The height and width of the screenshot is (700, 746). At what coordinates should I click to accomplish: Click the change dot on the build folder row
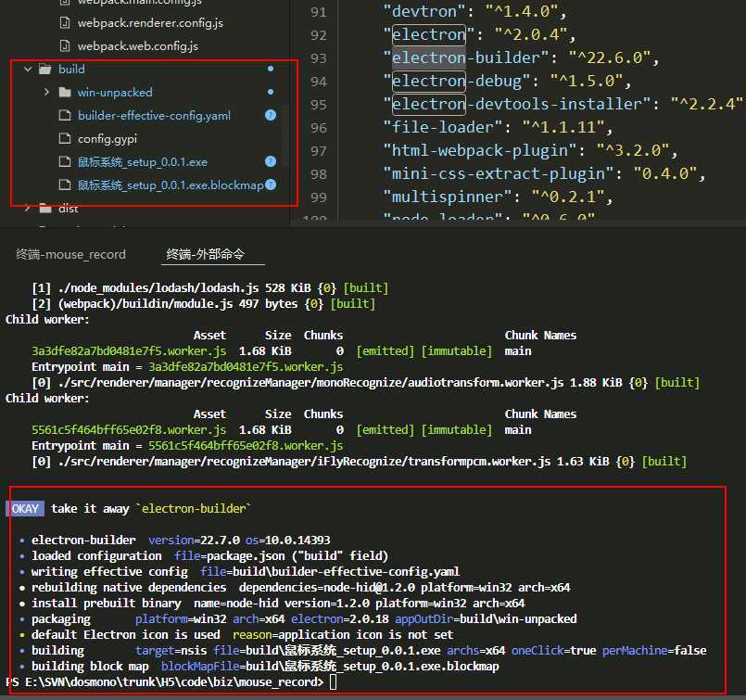click(271, 69)
